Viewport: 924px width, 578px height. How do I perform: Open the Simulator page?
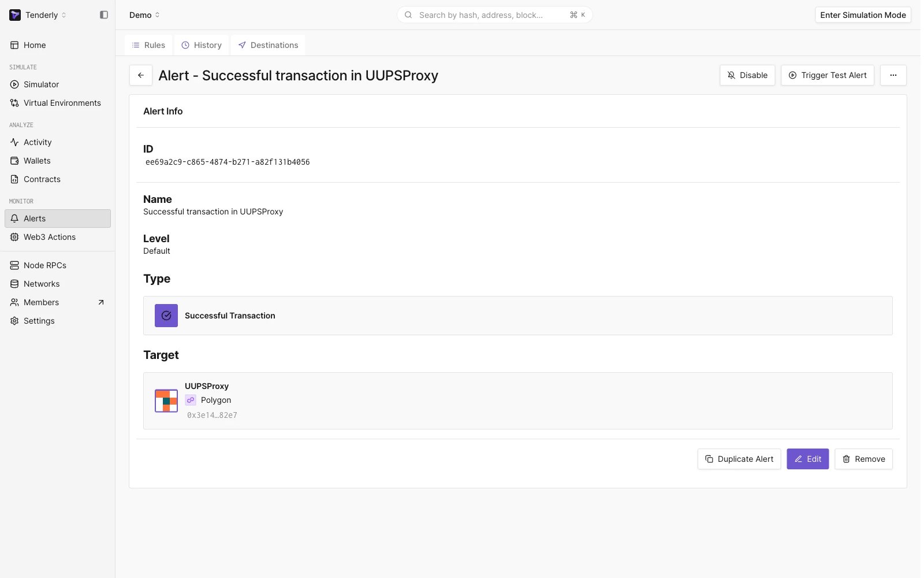tap(58, 84)
